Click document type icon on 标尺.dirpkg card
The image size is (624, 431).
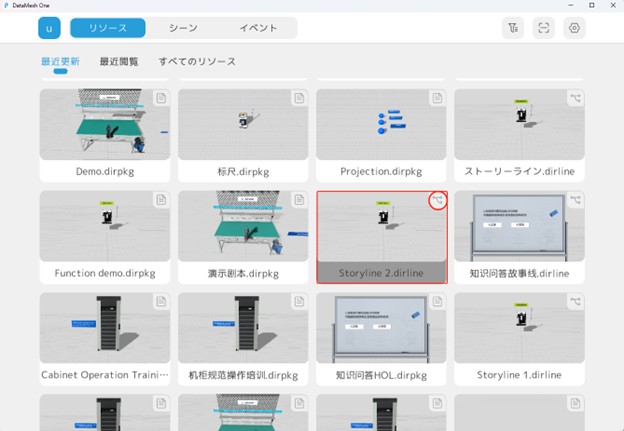(x=299, y=98)
